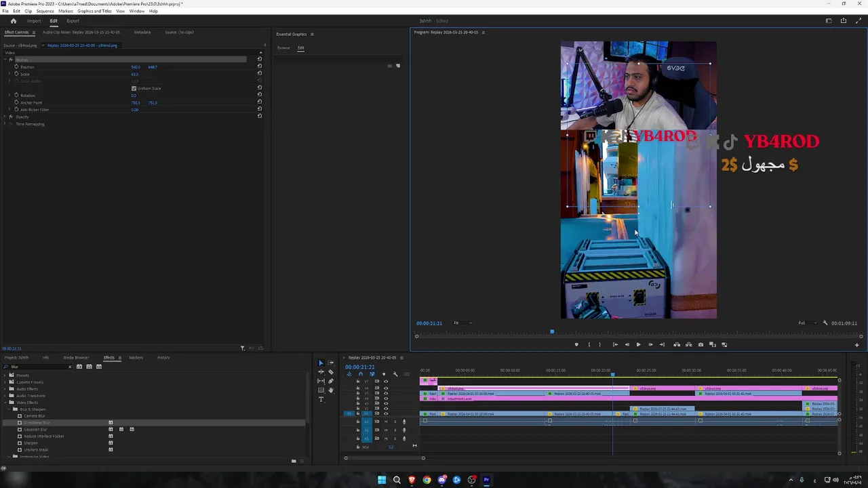Collapse the Video Effects folder
Screen dimensions: 868x488
[5, 403]
